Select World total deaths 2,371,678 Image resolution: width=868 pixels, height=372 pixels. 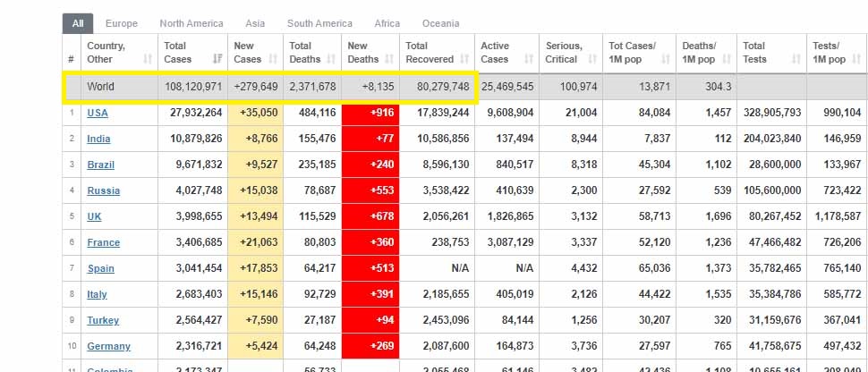(312, 87)
